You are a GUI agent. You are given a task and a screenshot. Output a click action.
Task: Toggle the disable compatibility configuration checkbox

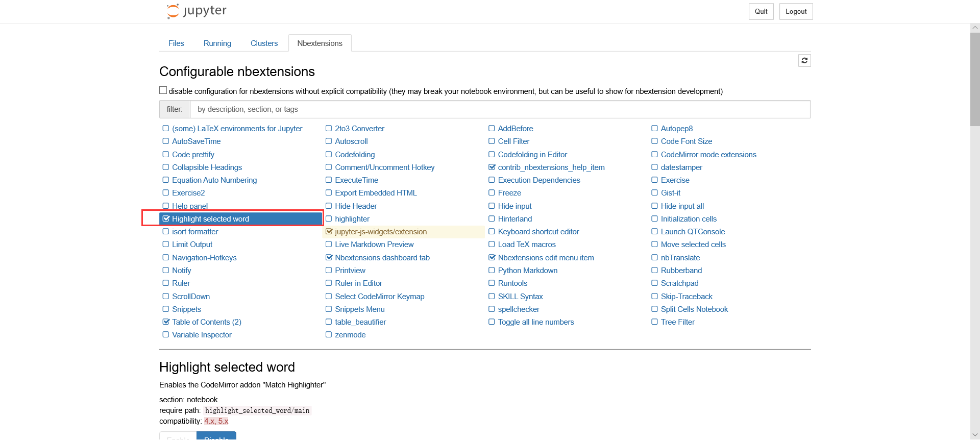pos(163,90)
